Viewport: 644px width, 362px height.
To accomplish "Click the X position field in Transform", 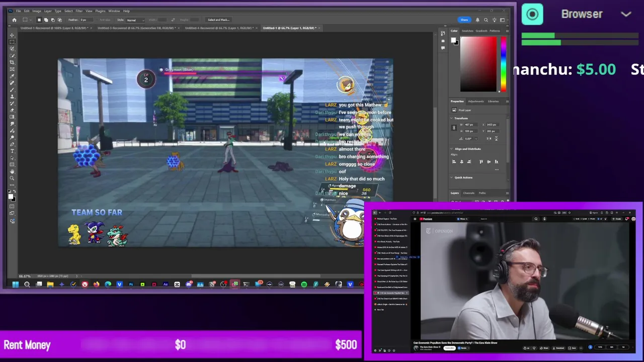I will point(493,125).
